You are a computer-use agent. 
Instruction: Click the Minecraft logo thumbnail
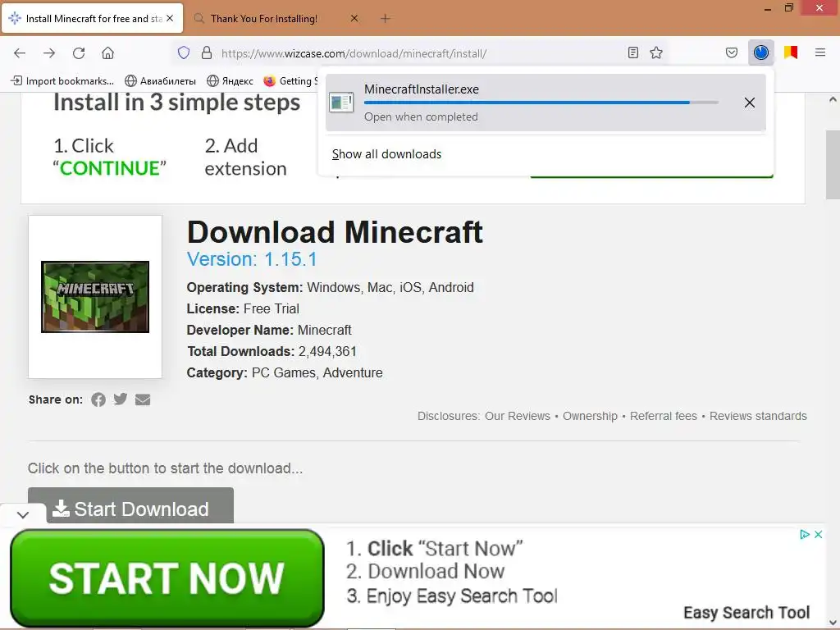[95, 297]
